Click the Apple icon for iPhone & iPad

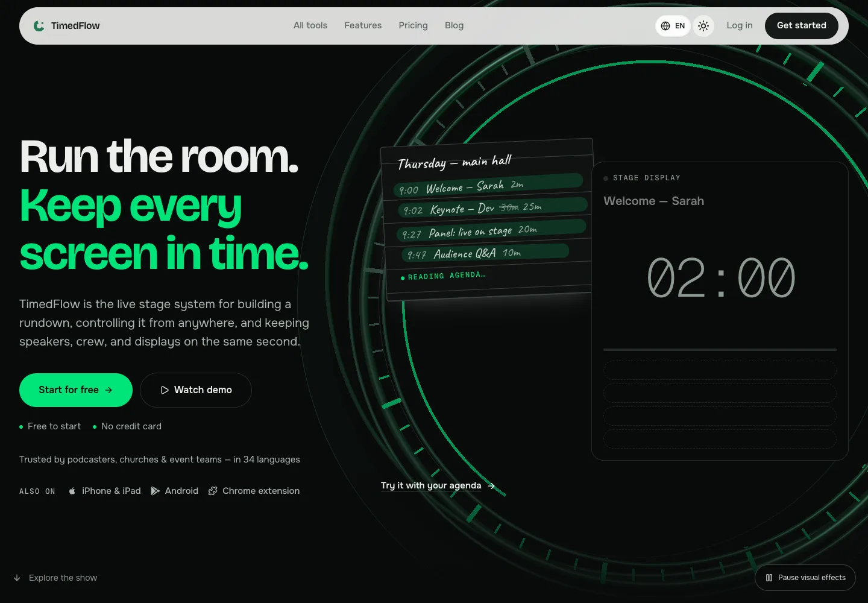[x=72, y=491]
